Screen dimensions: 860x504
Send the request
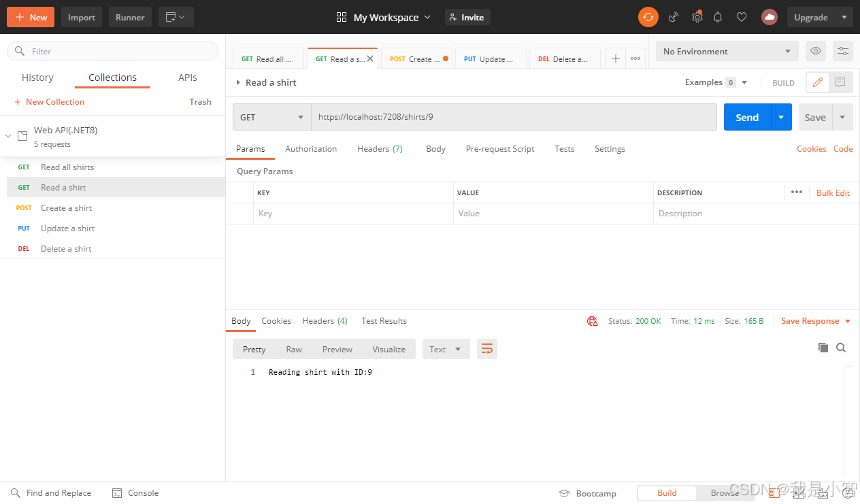pyautogui.click(x=747, y=117)
